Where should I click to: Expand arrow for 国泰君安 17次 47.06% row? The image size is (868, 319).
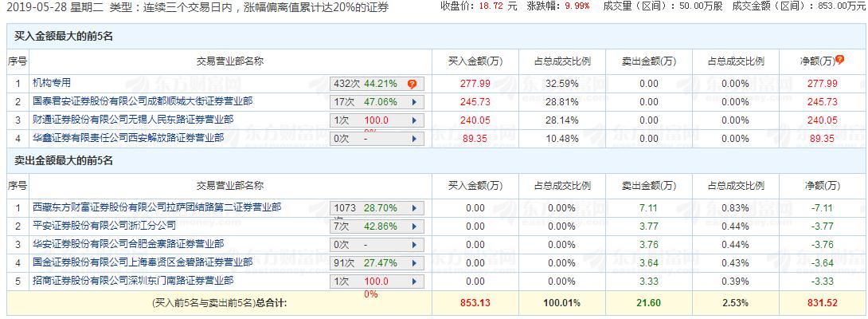(x=412, y=102)
